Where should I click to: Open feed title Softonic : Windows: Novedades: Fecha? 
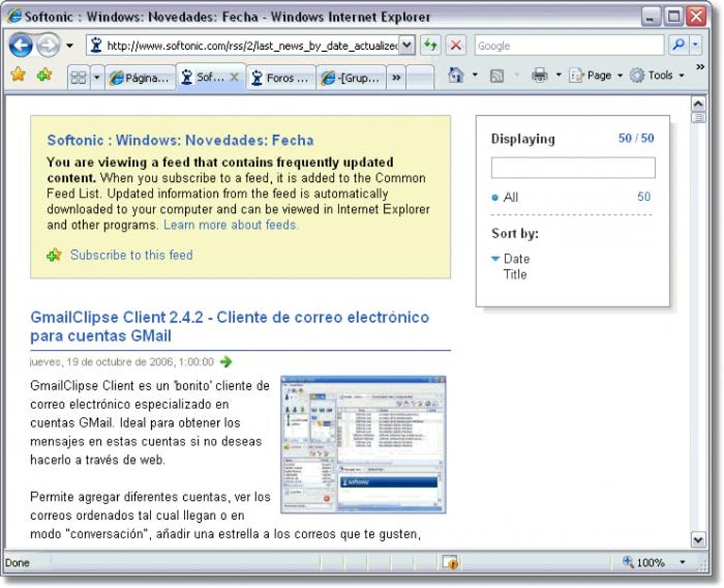[x=180, y=140]
